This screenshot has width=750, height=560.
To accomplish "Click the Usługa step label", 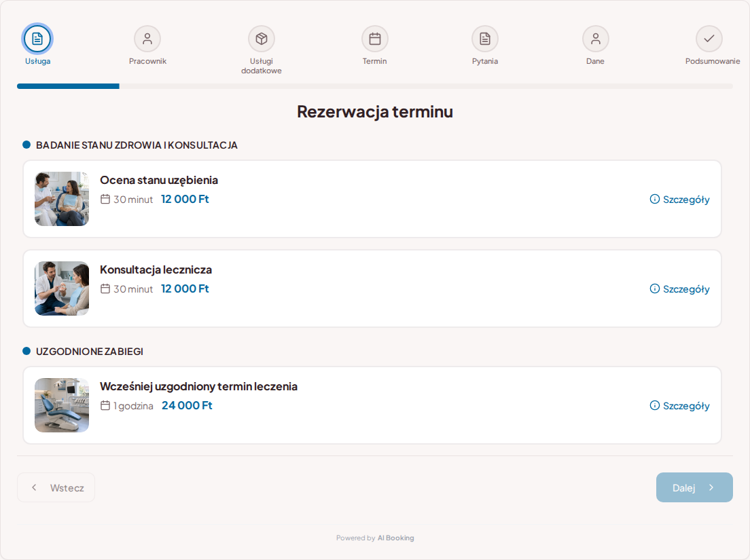I will pyautogui.click(x=38, y=61).
